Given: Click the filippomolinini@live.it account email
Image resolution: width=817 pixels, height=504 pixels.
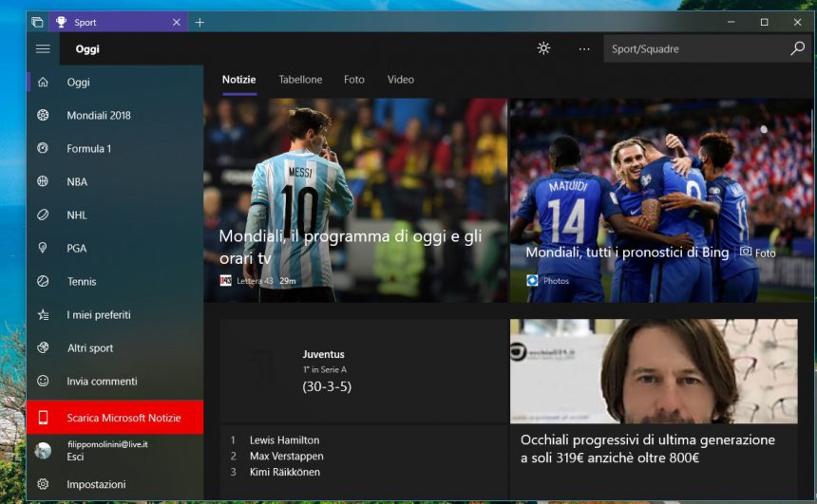Looking at the screenshot, I should (x=107, y=444).
